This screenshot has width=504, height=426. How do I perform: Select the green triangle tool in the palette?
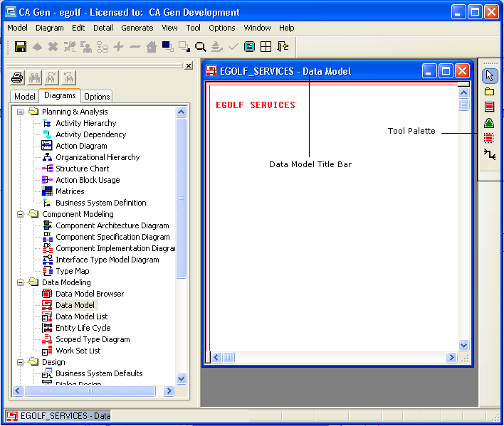point(489,122)
